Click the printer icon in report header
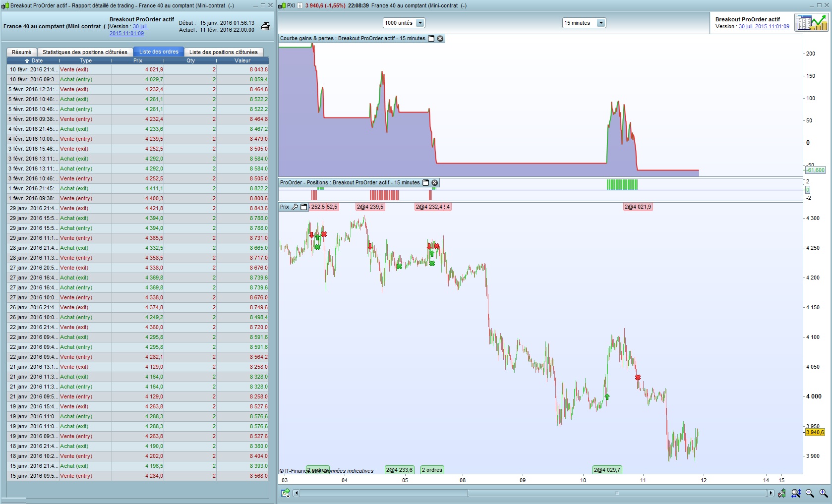This screenshot has width=832, height=504. [x=266, y=26]
